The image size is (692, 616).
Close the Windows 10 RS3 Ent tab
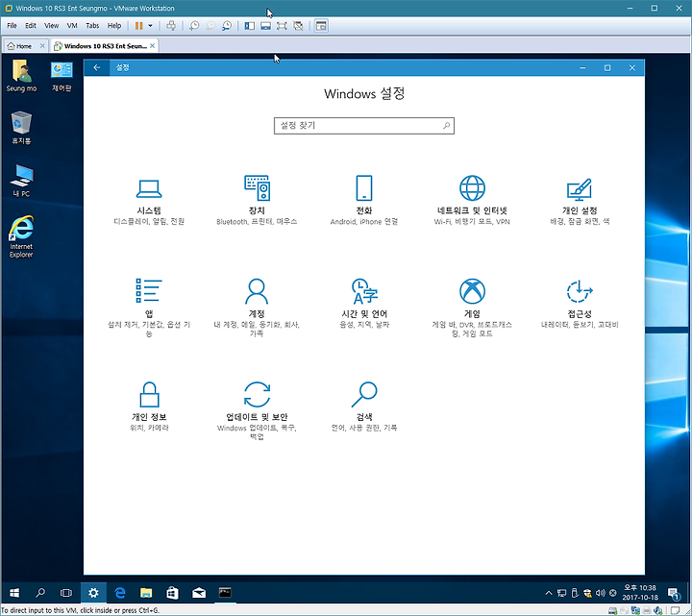tap(152, 46)
